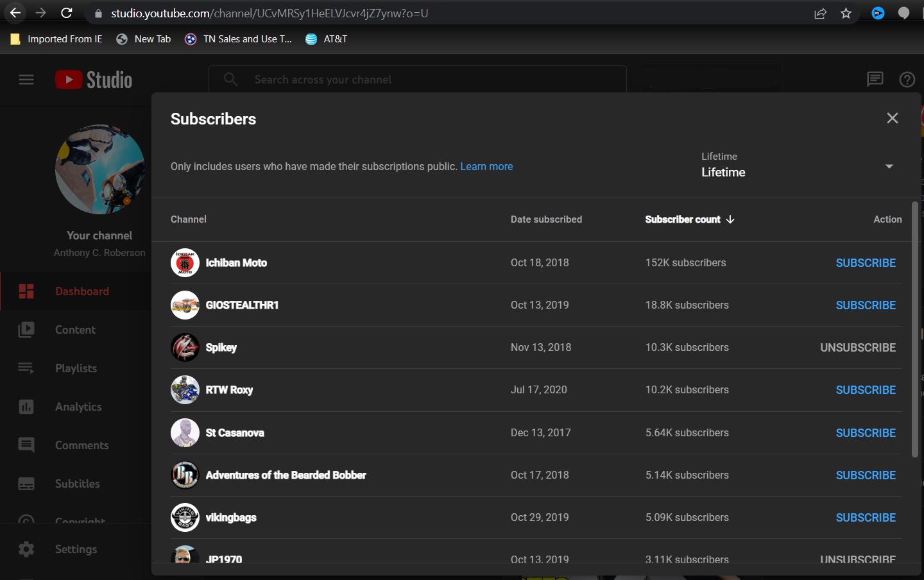Image resolution: width=924 pixels, height=580 pixels.
Task: Subscribe to Ichiban Moto
Action: [866, 263]
